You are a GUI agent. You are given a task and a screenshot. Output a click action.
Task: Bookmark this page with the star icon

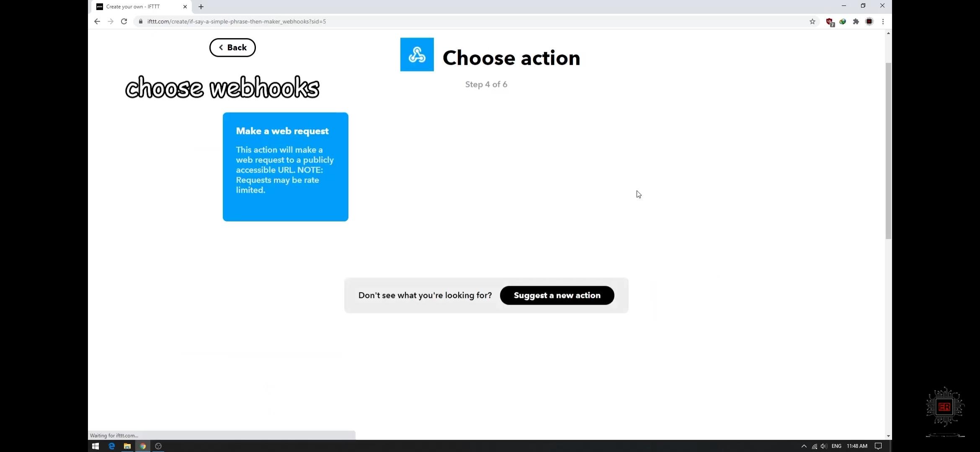(812, 21)
